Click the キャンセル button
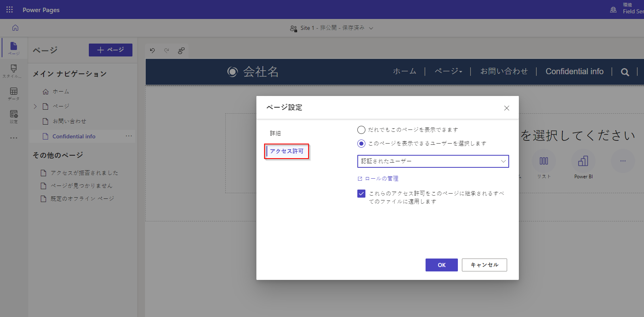This screenshot has height=317, width=644. coord(485,265)
